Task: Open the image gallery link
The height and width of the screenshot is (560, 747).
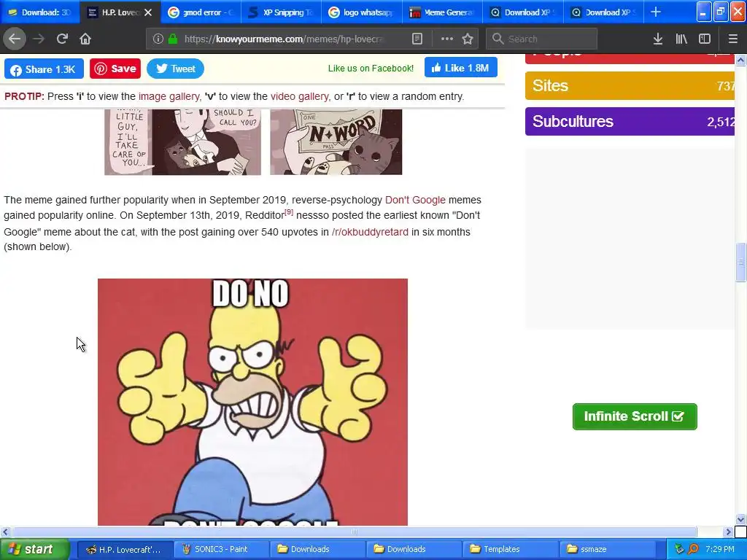Action: pyautogui.click(x=169, y=96)
